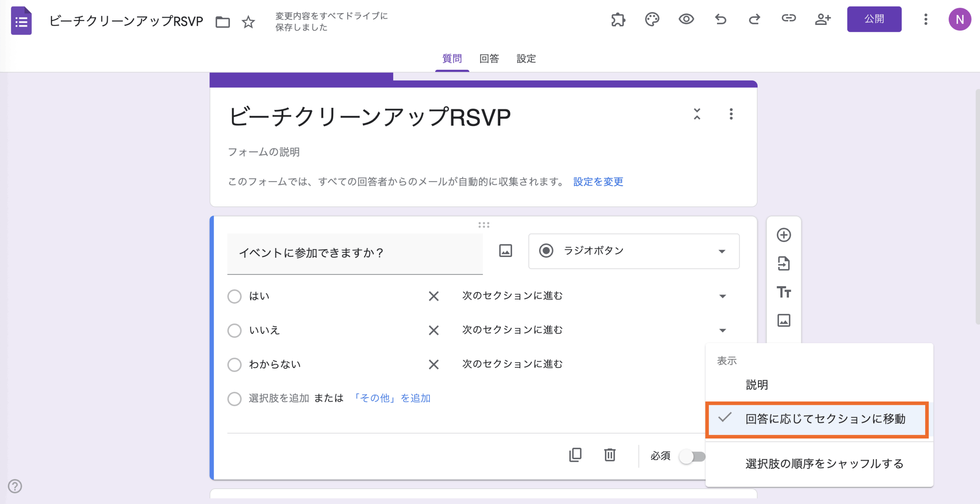The height and width of the screenshot is (504, 980).
Task: Click the add-ons puzzle piece icon
Action: coord(618,19)
